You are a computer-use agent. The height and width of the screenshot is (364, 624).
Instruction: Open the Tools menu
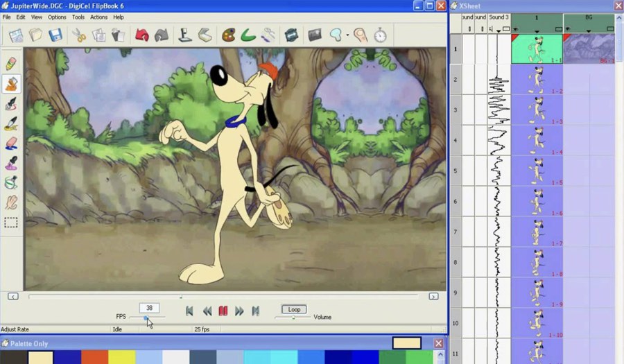tap(78, 17)
